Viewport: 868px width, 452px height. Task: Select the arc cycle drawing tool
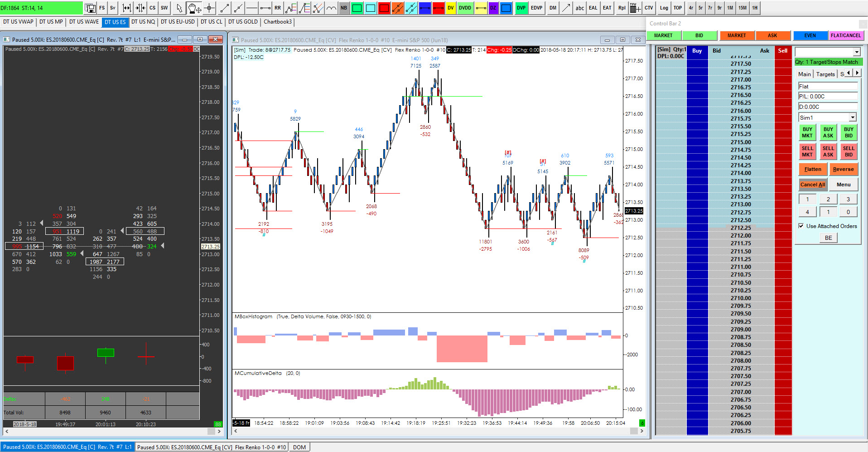pos(332,8)
